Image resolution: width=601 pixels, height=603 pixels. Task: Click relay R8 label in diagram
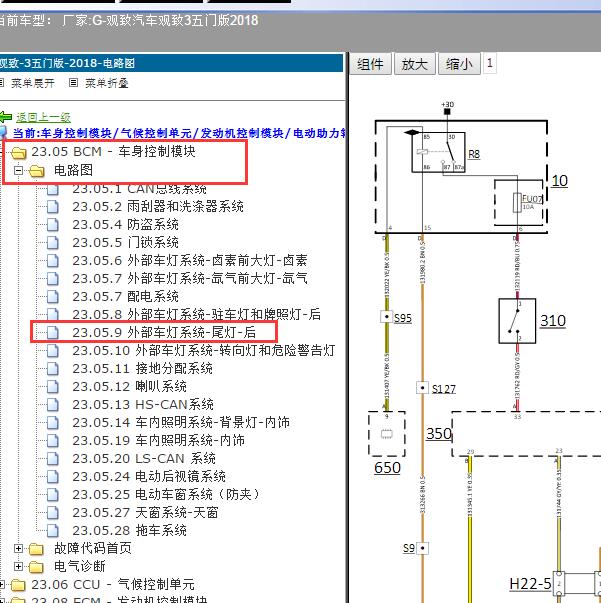pyautogui.click(x=474, y=154)
